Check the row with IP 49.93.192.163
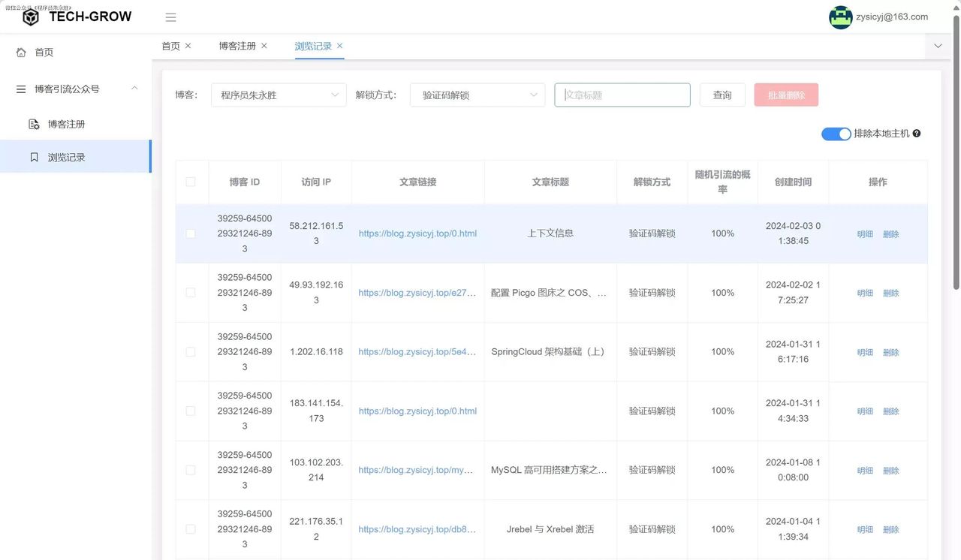The image size is (961, 560). pos(191,293)
